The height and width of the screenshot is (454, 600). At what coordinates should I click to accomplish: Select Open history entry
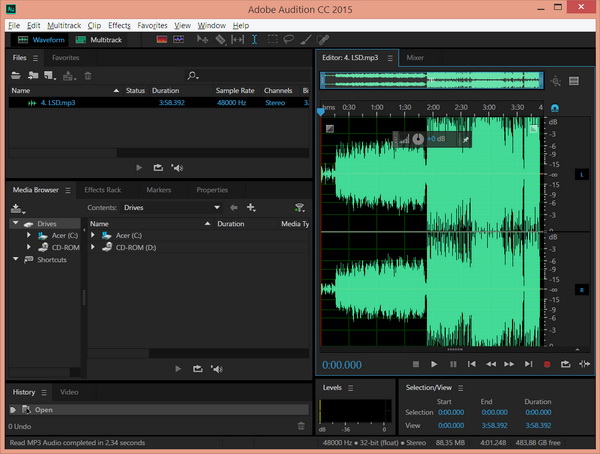pos(159,410)
